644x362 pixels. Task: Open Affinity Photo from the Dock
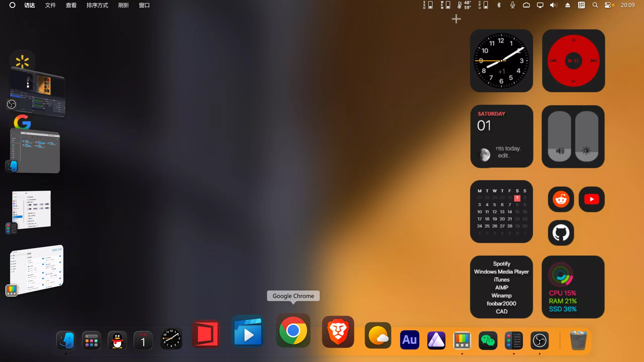pos(436,340)
